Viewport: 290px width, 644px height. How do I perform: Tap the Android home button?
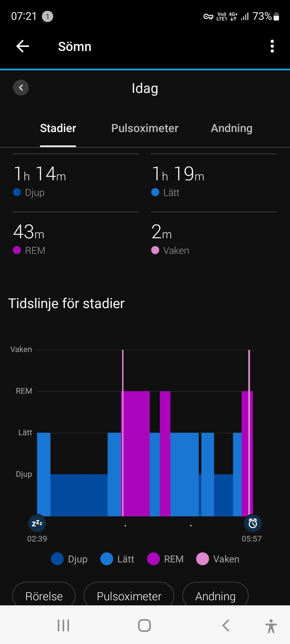pyautogui.click(x=144, y=625)
